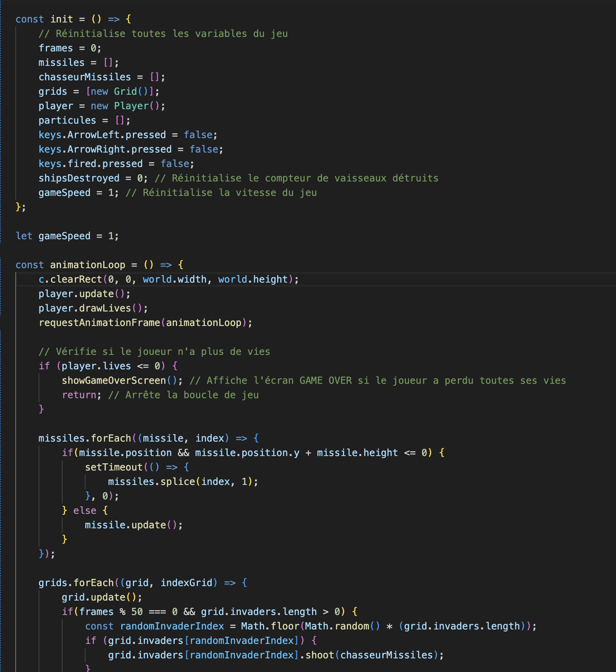Click 'missiles.splice(index, 1);' line
The width and height of the screenshot is (616, 672).
[183, 482]
